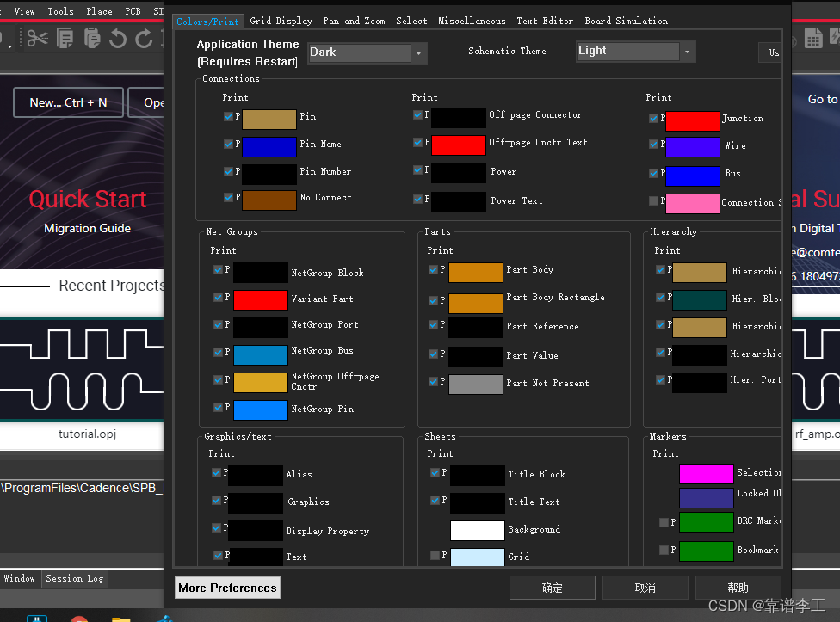Enable the unchecked Print checkbox beside the pink Connection swatch
This screenshot has height=622, width=840.
tap(653, 200)
